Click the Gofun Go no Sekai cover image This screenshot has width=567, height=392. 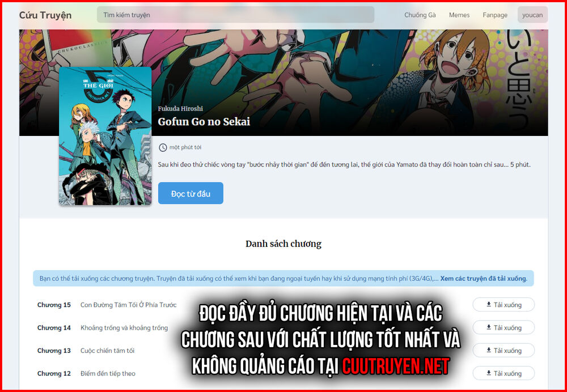pyautogui.click(x=105, y=136)
